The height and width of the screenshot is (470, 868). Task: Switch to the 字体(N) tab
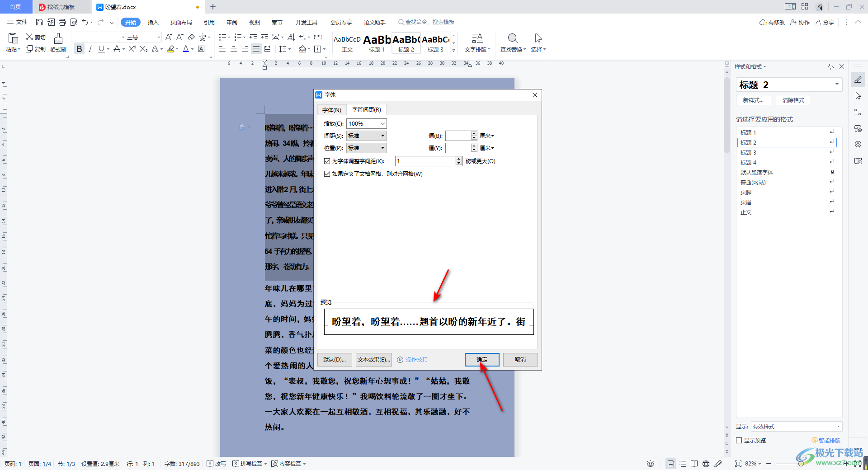332,110
